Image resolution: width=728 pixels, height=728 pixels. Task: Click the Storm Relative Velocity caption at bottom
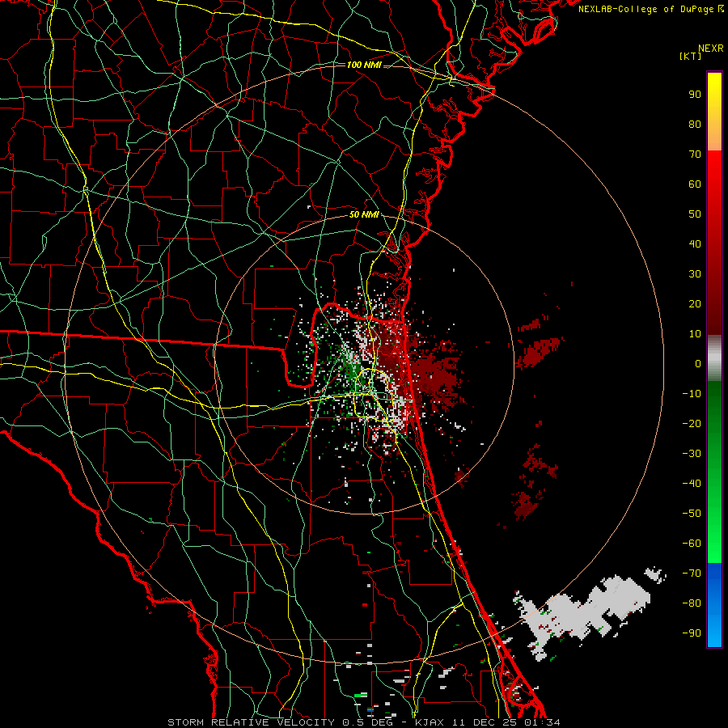(x=363, y=722)
